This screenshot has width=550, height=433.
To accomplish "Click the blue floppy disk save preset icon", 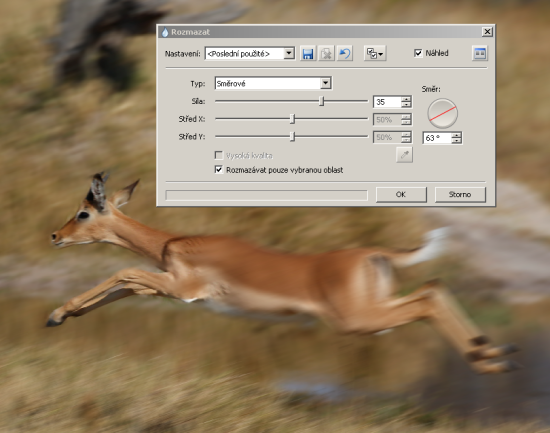I will coord(308,54).
